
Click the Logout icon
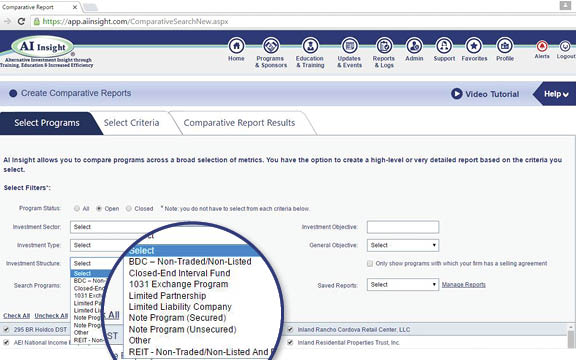[565, 46]
